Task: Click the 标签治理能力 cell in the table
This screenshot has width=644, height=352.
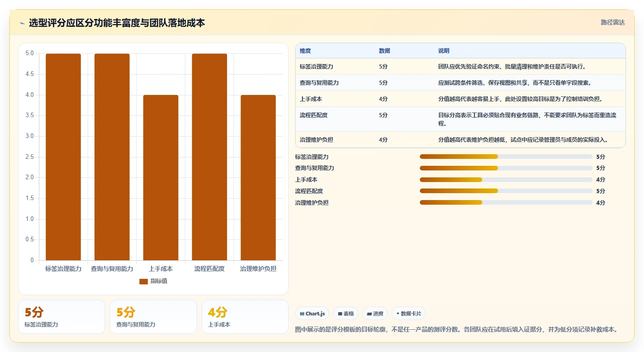Action: 316,66
